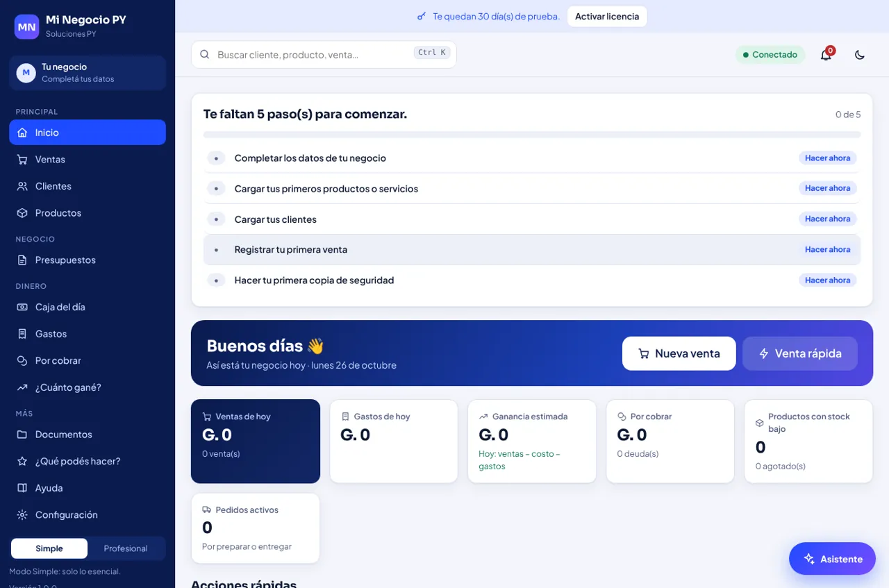
Task: Click Hacer ahora for copia de seguridad
Action: (827, 280)
